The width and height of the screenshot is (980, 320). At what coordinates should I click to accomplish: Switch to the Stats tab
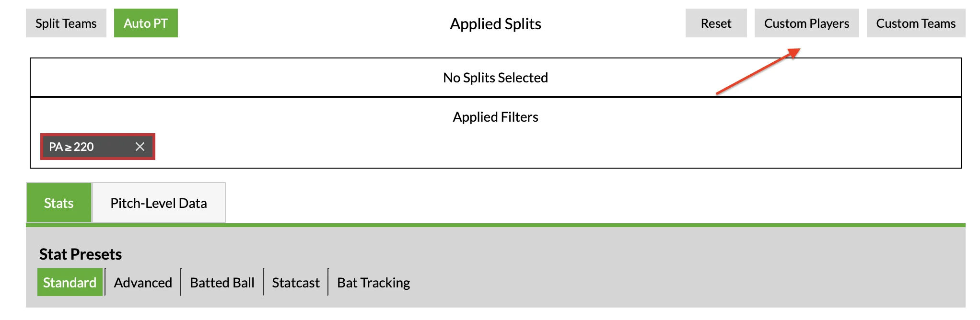click(x=59, y=203)
